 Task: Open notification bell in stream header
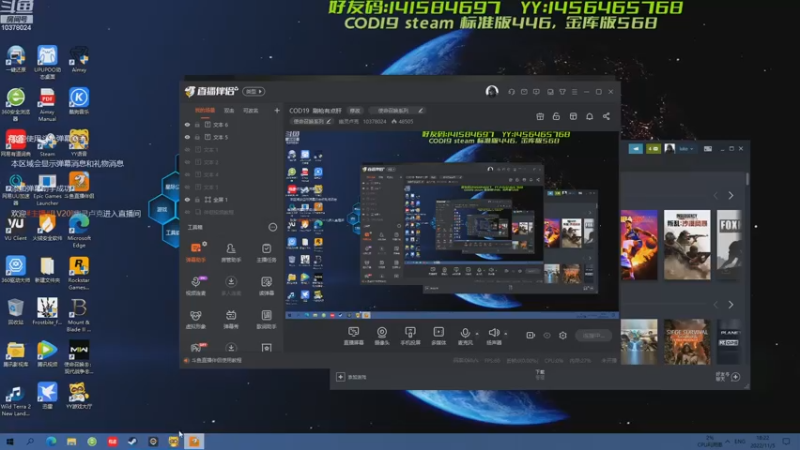pos(589,116)
